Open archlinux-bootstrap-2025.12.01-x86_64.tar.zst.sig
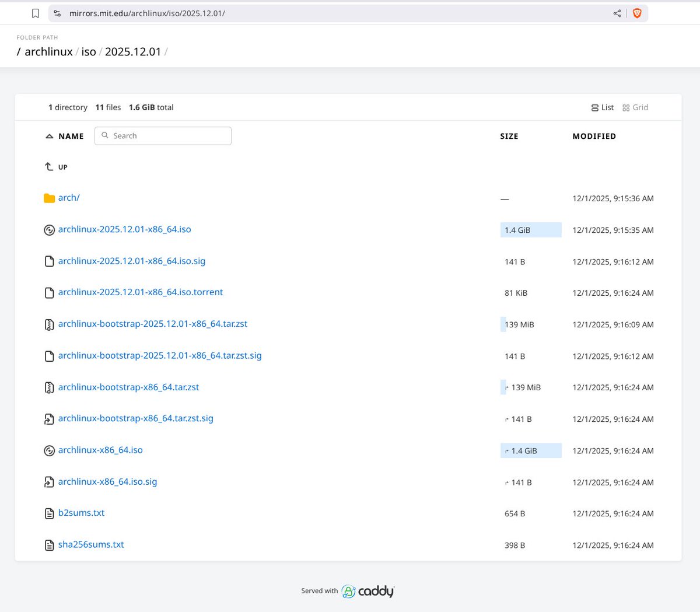Image resolution: width=700 pixels, height=612 pixels. tap(160, 355)
